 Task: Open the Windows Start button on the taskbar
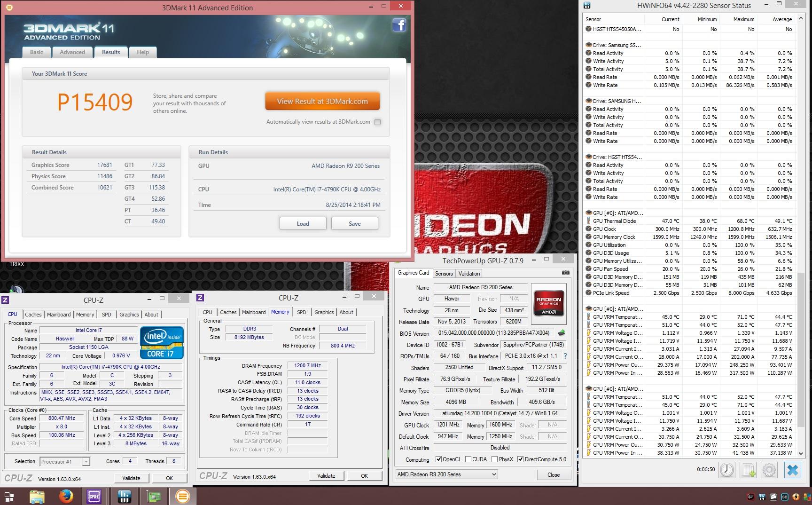[9, 497]
